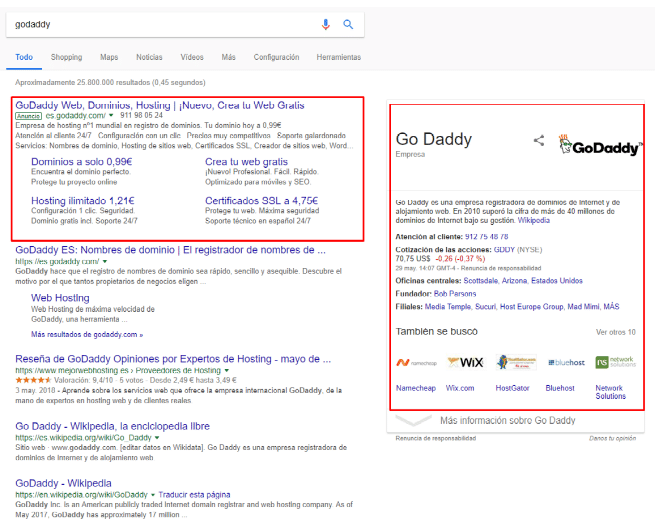Click the voice search microphone icon

(x=326, y=24)
